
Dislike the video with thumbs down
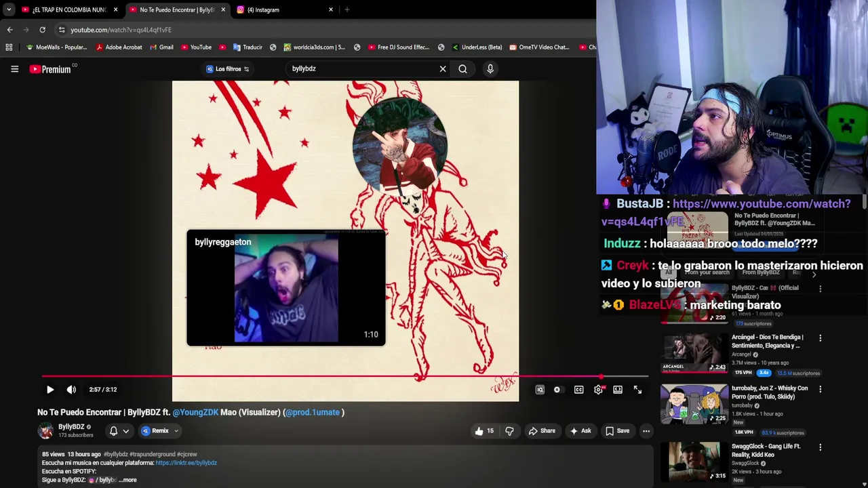[509, 431]
